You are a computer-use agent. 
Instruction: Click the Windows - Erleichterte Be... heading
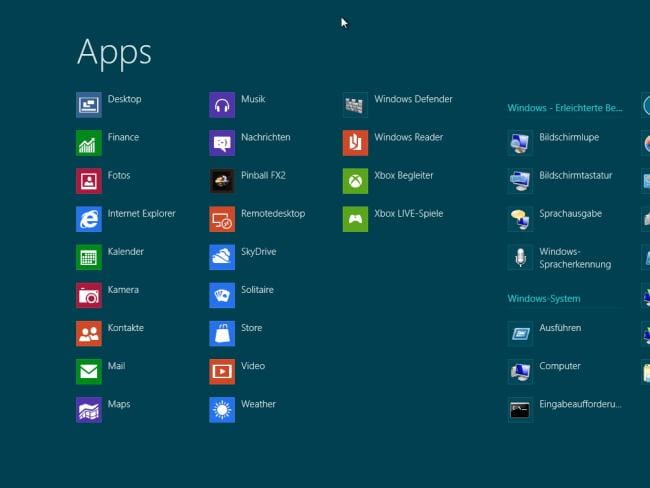pyautogui.click(x=565, y=108)
